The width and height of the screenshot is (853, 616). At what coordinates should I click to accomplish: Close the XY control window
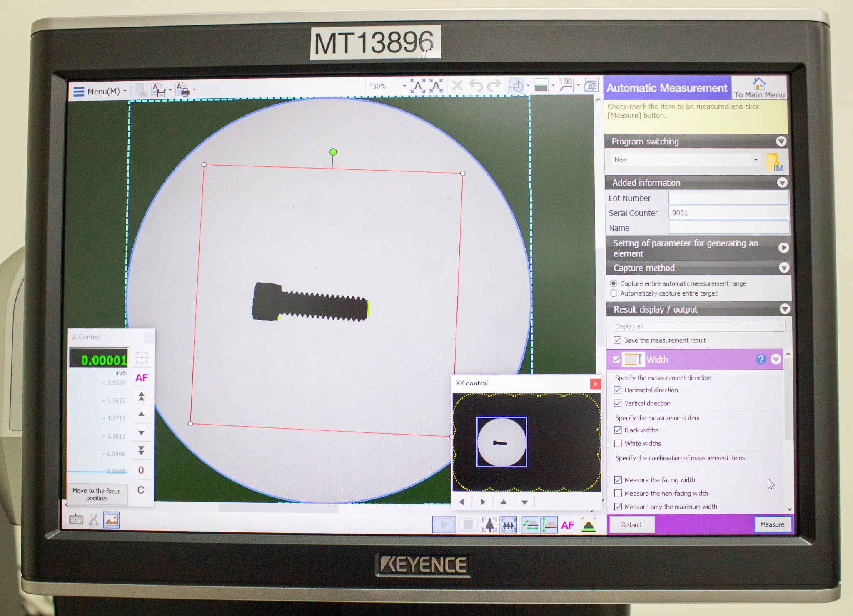(596, 384)
